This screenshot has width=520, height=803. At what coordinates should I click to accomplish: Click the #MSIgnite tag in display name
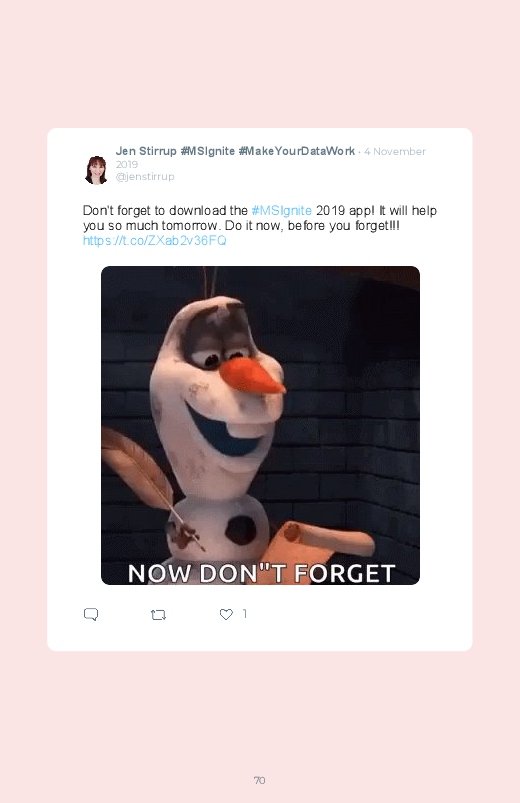[x=207, y=151]
